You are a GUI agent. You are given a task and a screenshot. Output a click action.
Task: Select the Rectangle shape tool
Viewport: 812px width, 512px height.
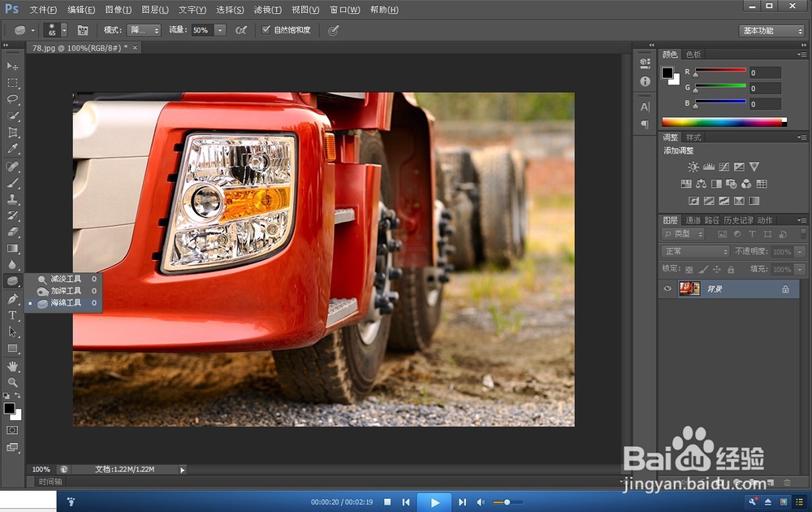(x=12, y=349)
